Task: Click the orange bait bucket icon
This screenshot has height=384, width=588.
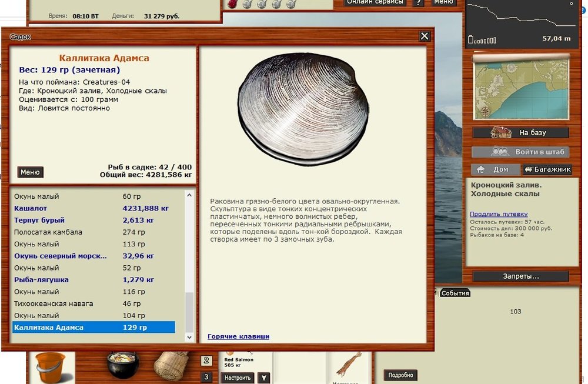Action: 51,368
